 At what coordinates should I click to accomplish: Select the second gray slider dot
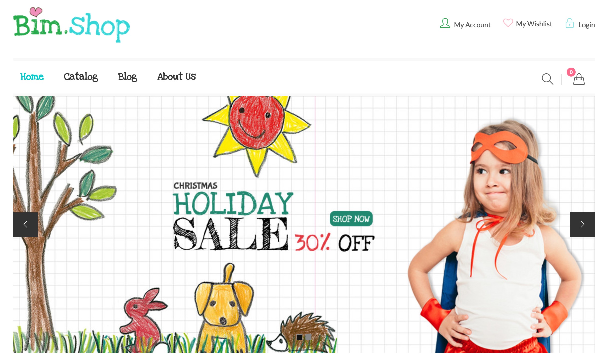[x=308, y=337]
